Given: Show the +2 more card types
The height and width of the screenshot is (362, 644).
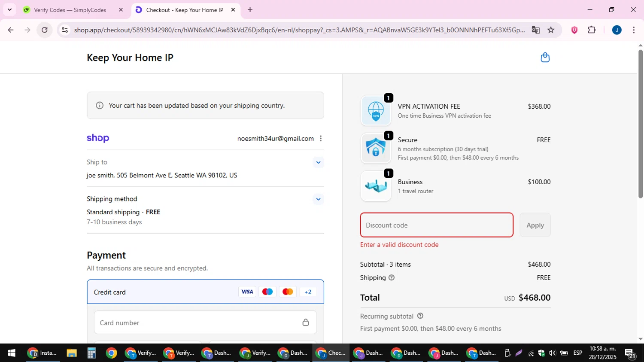Looking at the screenshot, I should pos(308,292).
